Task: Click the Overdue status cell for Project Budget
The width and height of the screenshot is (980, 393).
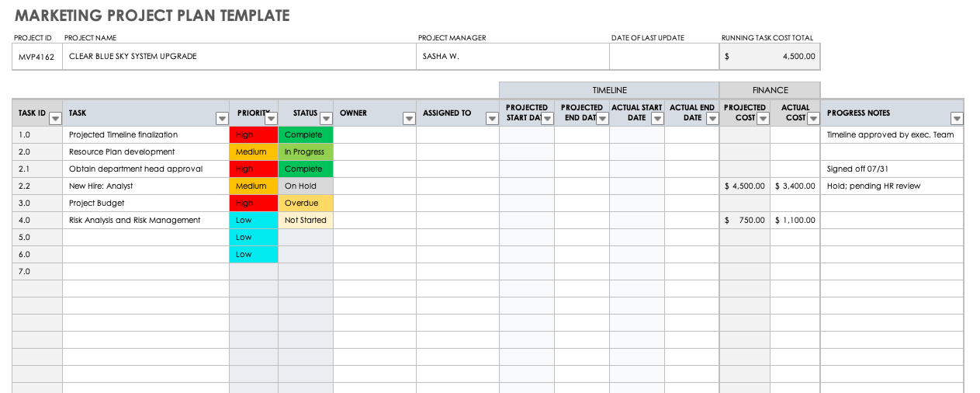Action: pyautogui.click(x=305, y=203)
